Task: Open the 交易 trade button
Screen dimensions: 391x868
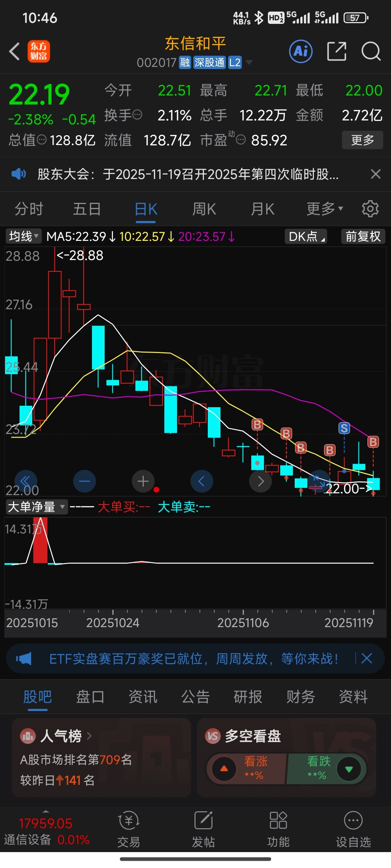Action: [129, 829]
